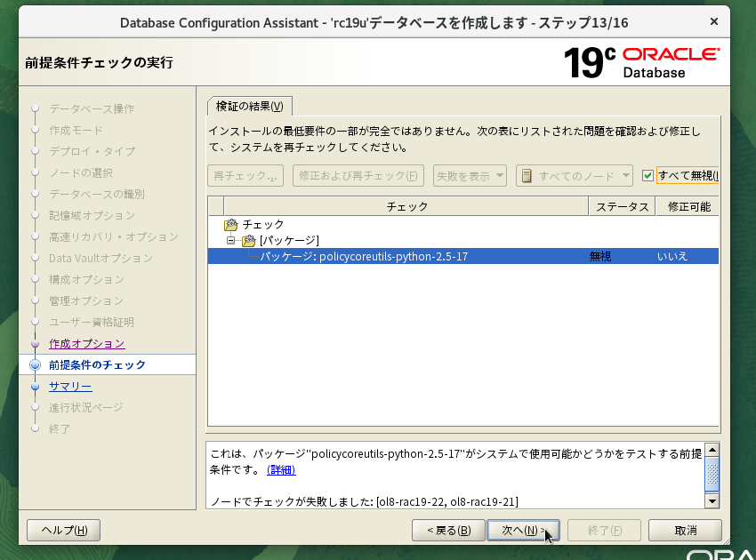Click the 終了(F) button
The height and width of the screenshot is (560, 756).
click(604, 530)
